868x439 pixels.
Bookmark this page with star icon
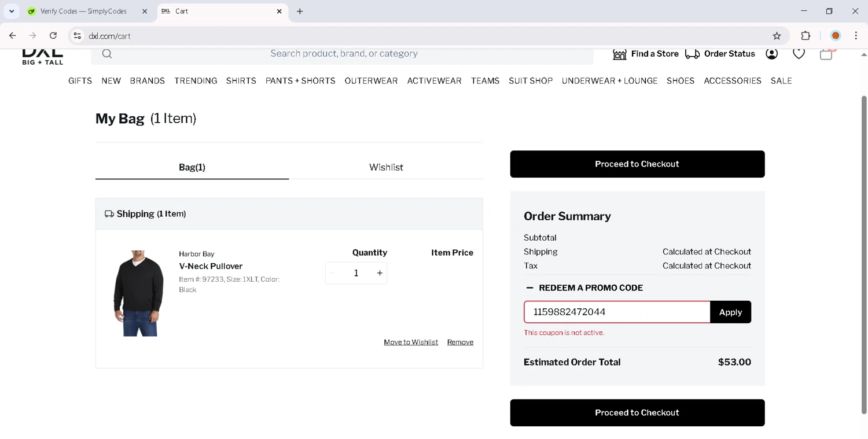coord(777,36)
